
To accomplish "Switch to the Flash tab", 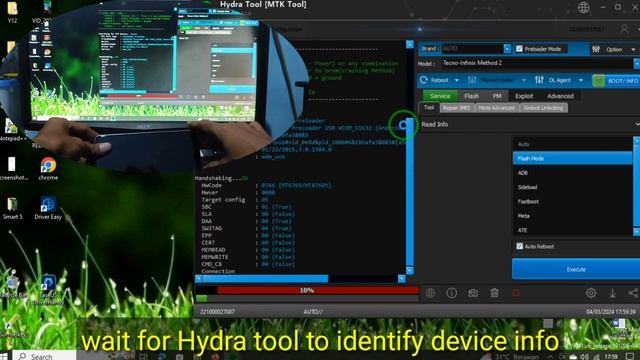I will point(471,96).
